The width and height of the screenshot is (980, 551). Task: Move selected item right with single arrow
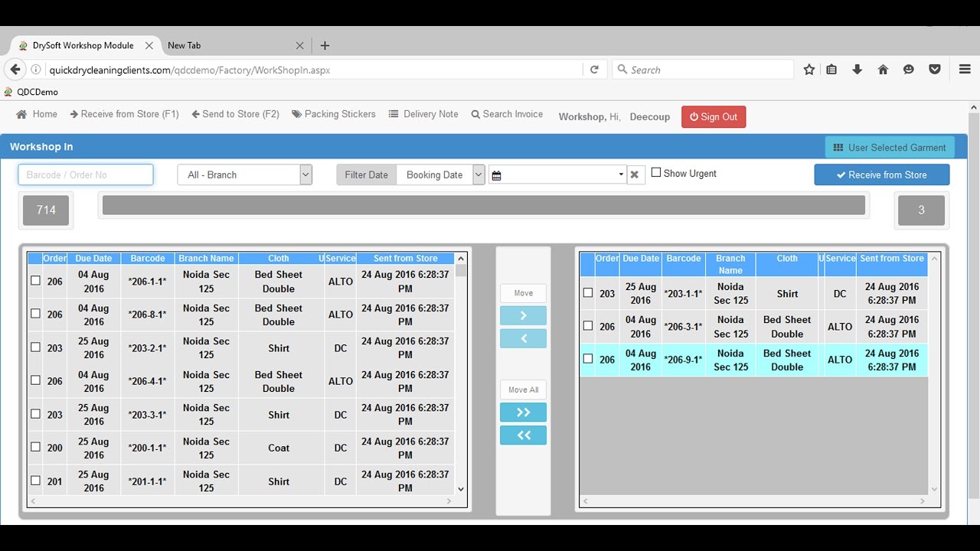[x=523, y=315]
